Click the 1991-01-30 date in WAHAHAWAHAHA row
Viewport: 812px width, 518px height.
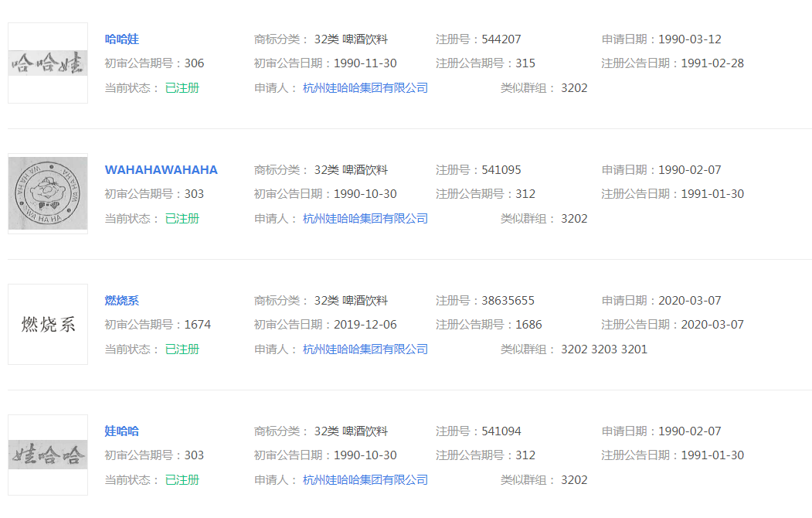[712, 194]
